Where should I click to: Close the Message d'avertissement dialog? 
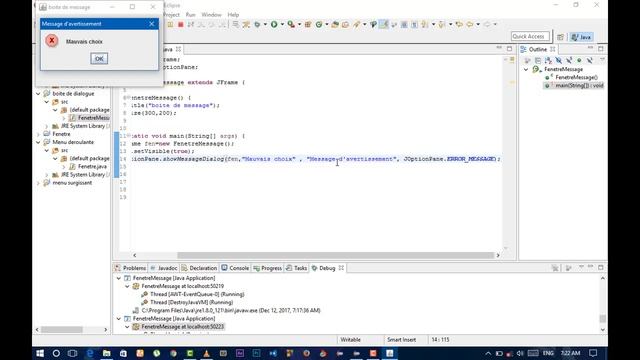(x=151, y=24)
